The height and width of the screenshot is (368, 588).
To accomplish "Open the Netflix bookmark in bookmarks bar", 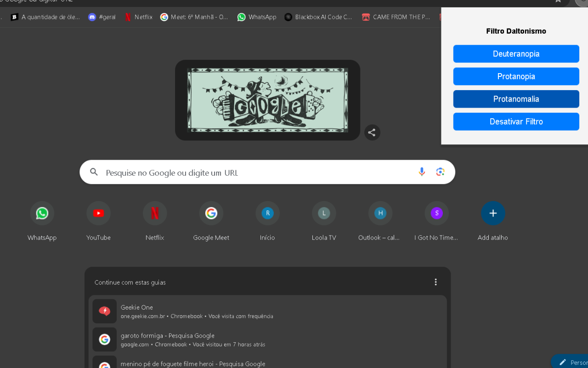I will (x=138, y=17).
